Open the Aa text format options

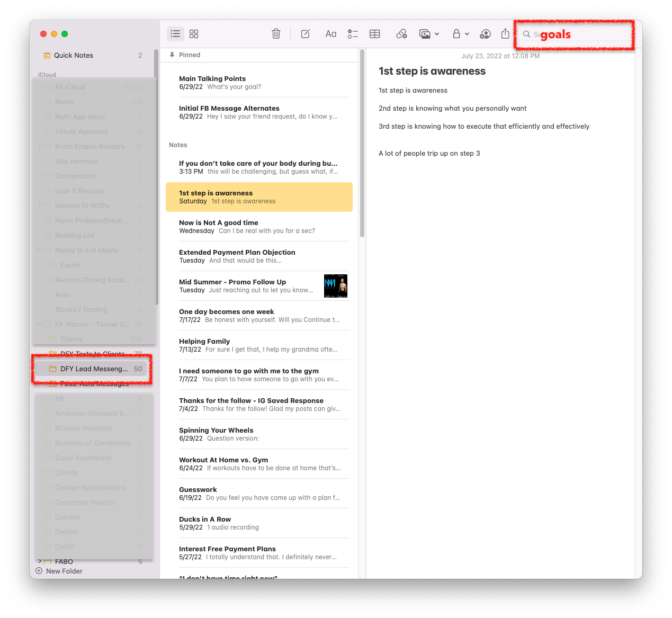(x=331, y=34)
